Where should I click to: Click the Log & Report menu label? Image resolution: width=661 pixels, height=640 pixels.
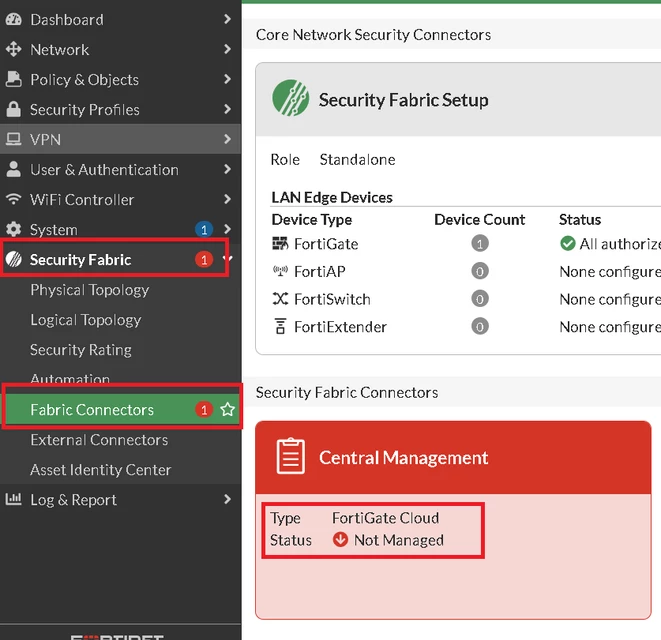pos(73,500)
